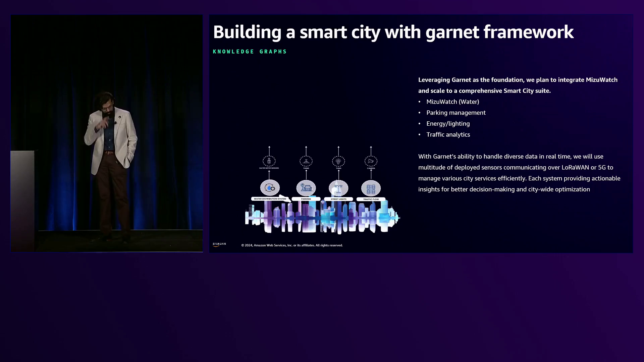Click the paragraph starting 'With Garnet's ability'
This screenshot has height=362, width=644.
519,173
